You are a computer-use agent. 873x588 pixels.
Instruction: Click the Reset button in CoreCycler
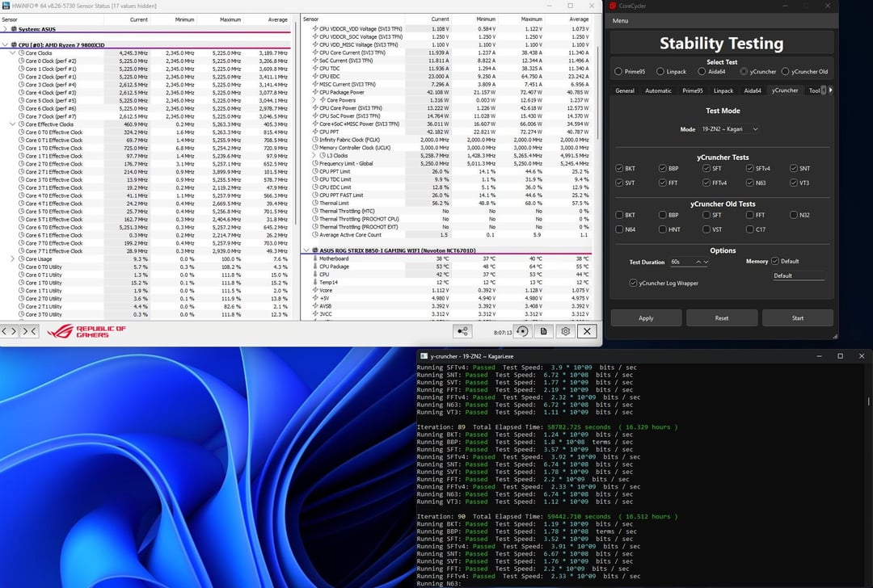pos(722,318)
